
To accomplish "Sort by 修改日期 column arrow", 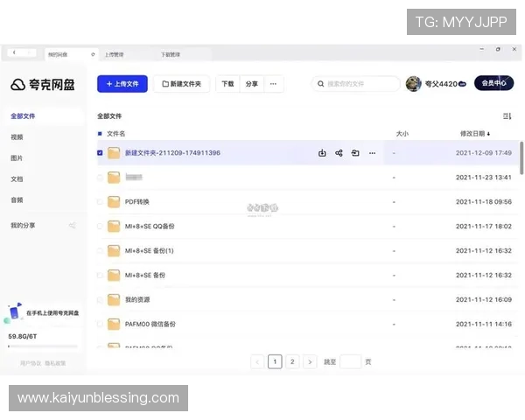I will (x=488, y=134).
